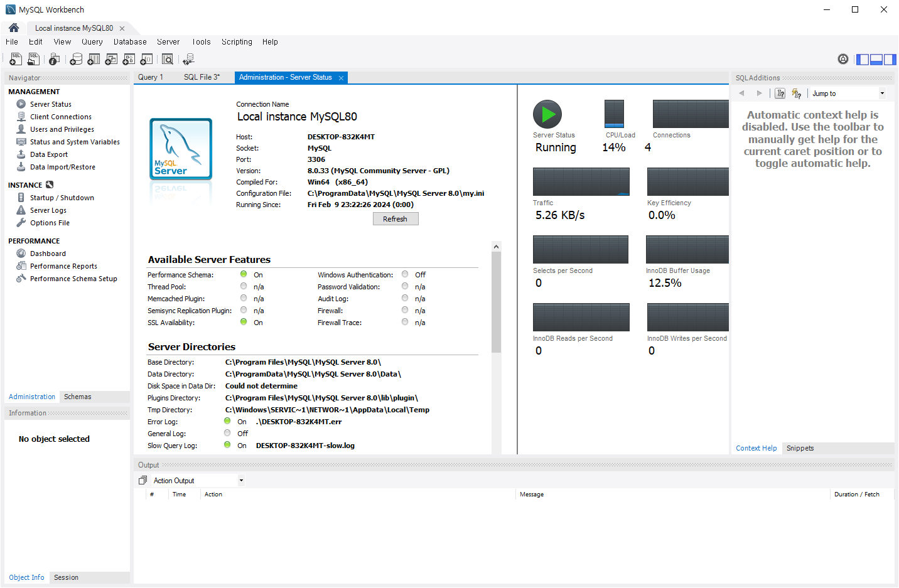Click the MySQL Server dolphin logo
899x588 pixels.
181,149
